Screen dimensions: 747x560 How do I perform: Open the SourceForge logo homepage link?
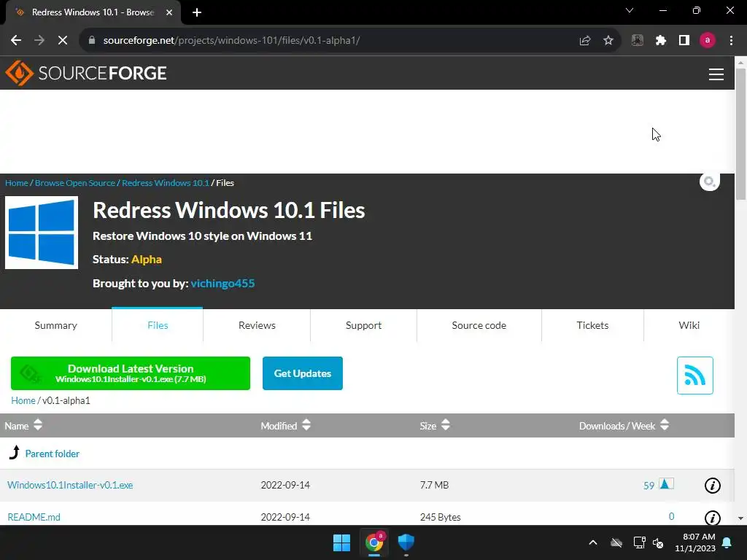click(86, 73)
